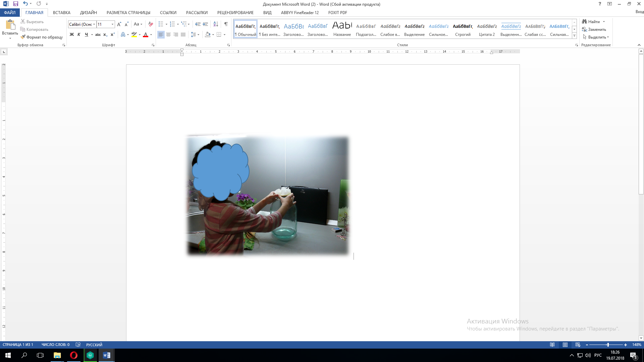Open word count (ЧИСЛО СЛОВ: 0) in status bar
This screenshot has height=362, width=644.
(56, 345)
